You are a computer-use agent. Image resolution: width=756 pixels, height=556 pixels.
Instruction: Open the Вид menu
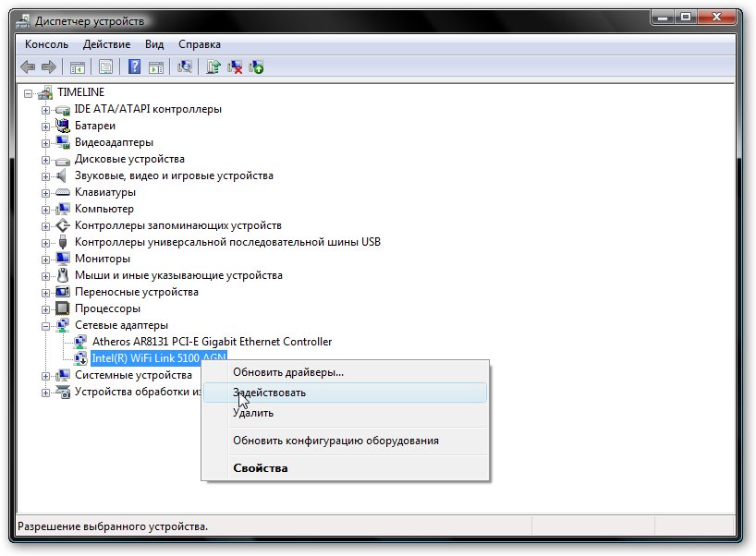(x=154, y=43)
